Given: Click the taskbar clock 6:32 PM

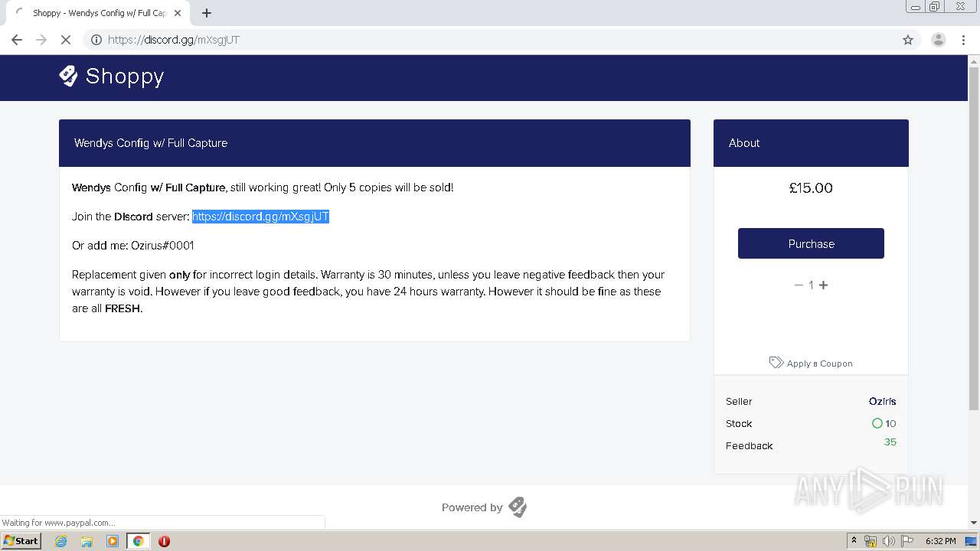Looking at the screenshot, I should click(x=940, y=541).
